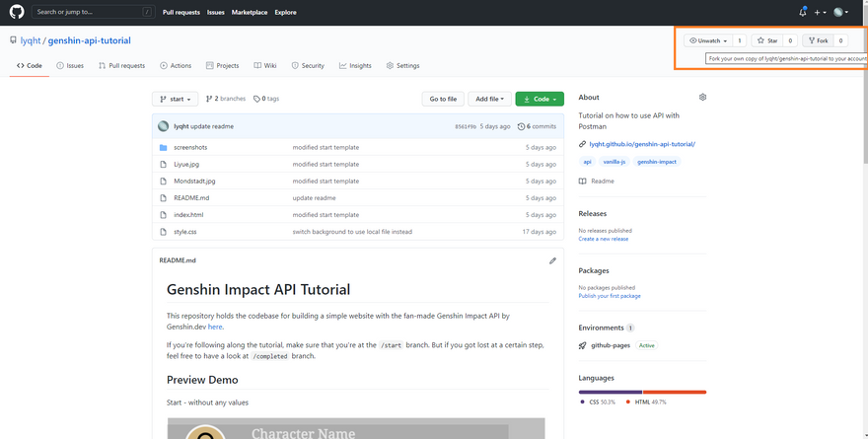Click the genshin-api-tutorial repository name
868x439 pixels.
pyautogui.click(x=89, y=40)
